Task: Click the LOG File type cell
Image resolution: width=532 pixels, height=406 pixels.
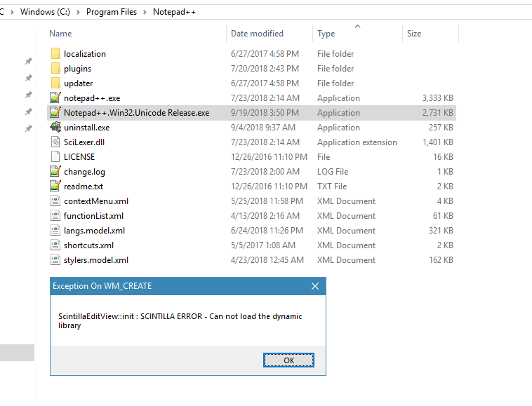Action: [x=333, y=172]
